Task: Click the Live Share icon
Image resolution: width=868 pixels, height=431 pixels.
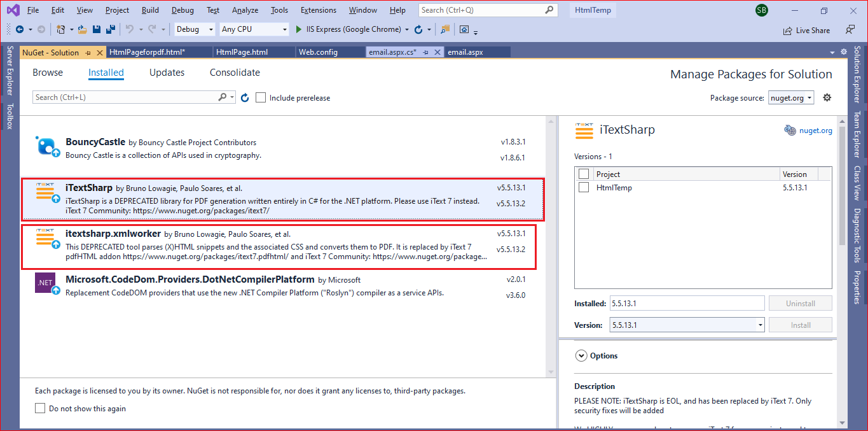Action: click(788, 30)
